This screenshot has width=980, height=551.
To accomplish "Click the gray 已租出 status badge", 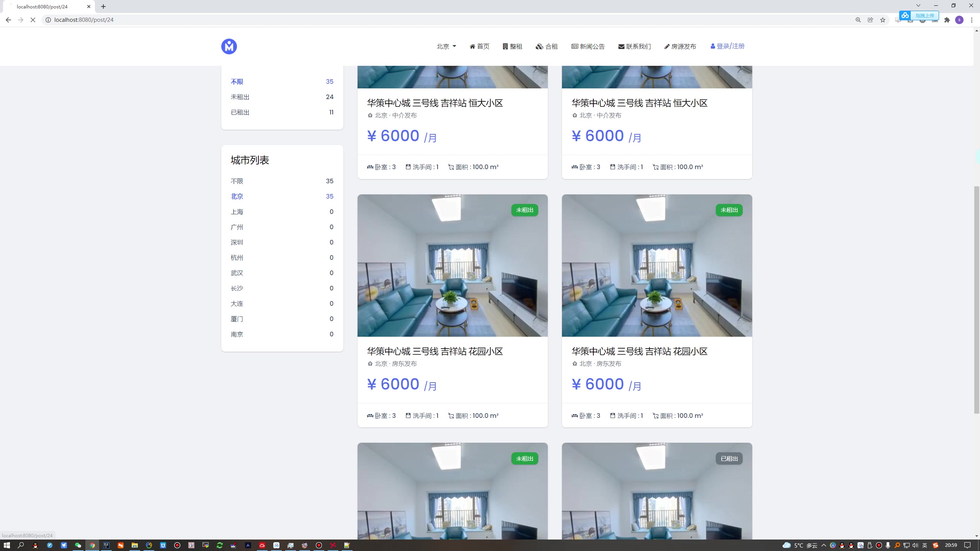I will pyautogui.click(x=729, y=458).
